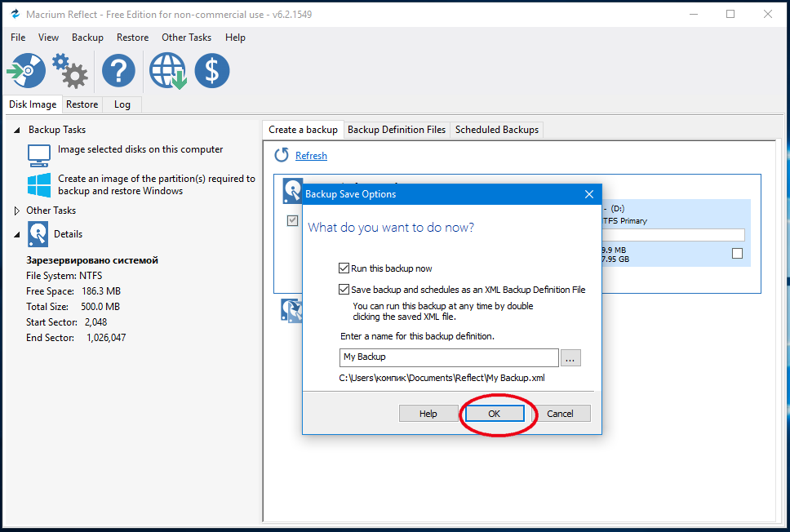
Task: Click the My Backup name input field
Action: tap(449, 357)
